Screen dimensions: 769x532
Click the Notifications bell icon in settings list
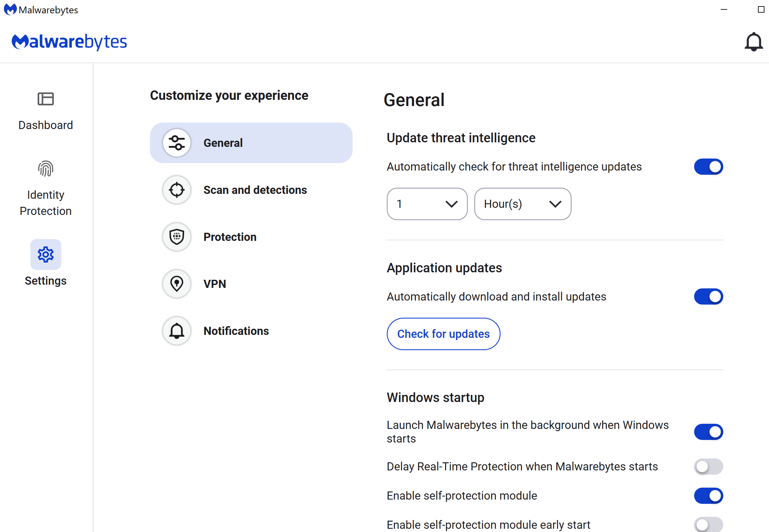point(177,331)
